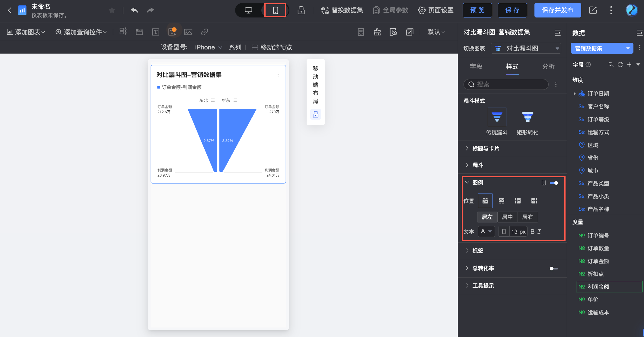
Task: Click the undo arrow icon
Action: point(134,10)
